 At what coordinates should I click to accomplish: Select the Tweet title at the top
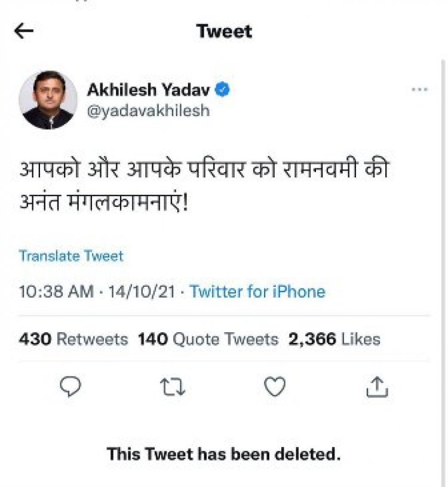click(x=224, y=31)
